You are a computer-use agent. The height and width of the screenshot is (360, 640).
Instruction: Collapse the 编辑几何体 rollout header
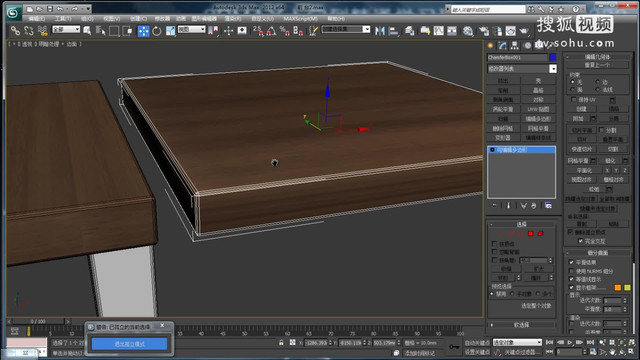click(597, 57)
